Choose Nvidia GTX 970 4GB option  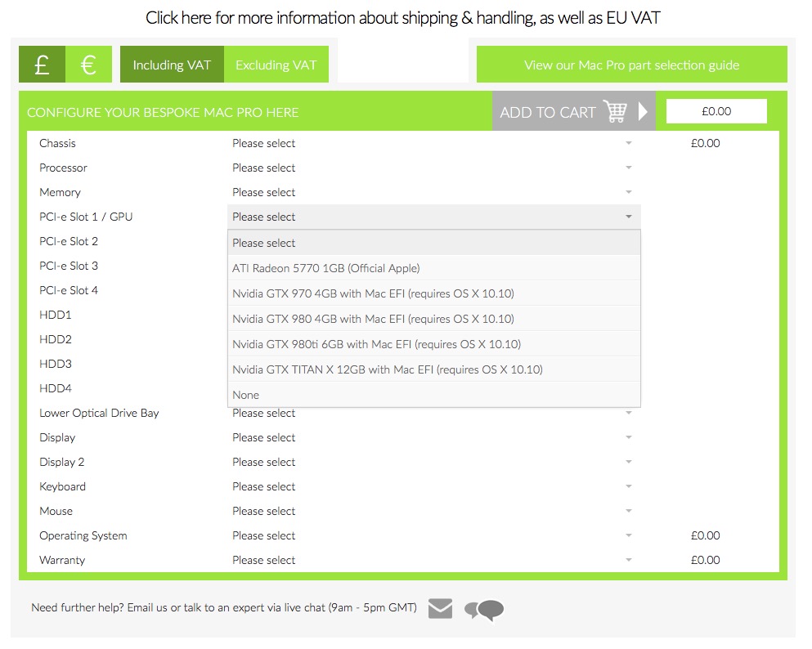click(x=434, y=293)
